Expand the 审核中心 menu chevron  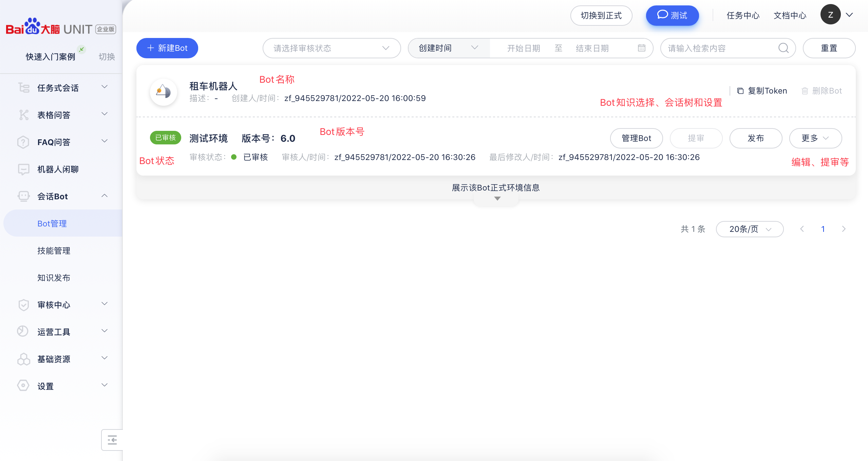[105, 304]
